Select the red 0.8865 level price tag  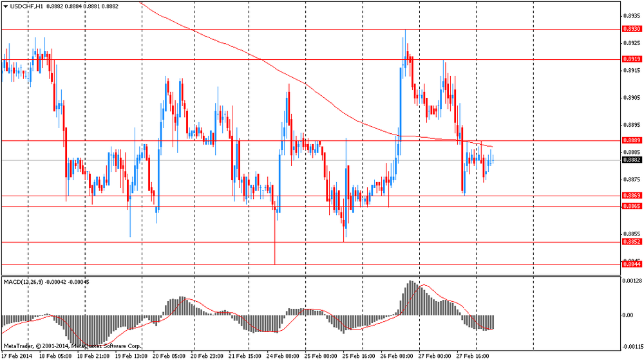click(x=632, y=207)
